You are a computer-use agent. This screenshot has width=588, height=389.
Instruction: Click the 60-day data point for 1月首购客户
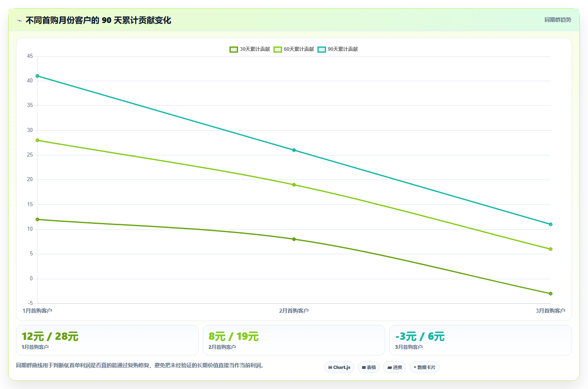click(x=37, y=140)
